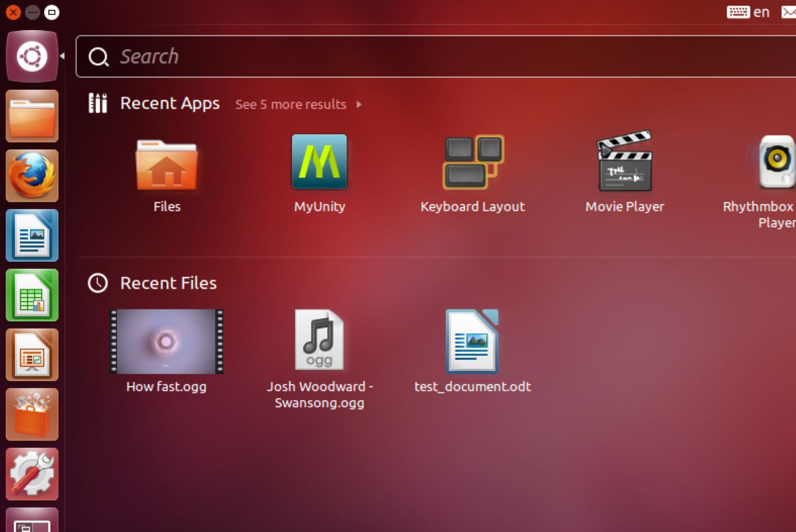Launch LibreOffice Impress from the launcher
The height and width of the screenshot is (532, 796).
click(32, 354)
